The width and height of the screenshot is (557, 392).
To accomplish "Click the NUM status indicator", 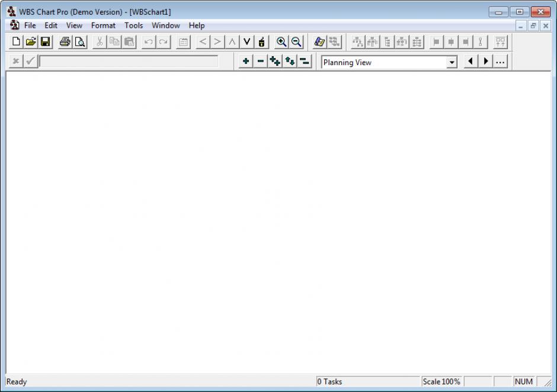I will pos(524,382).
